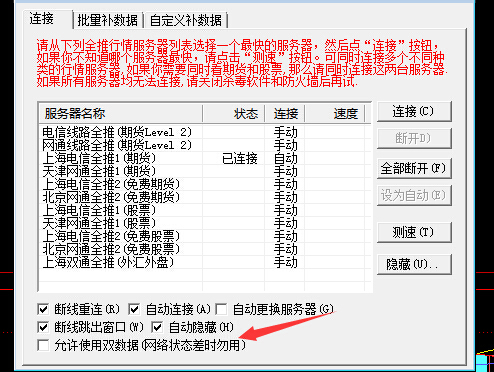Toggle 断线跳出窗口(W) checkbox
This screenshot has height=372, width=494.
pyautogui.click(x=43, y=327)
